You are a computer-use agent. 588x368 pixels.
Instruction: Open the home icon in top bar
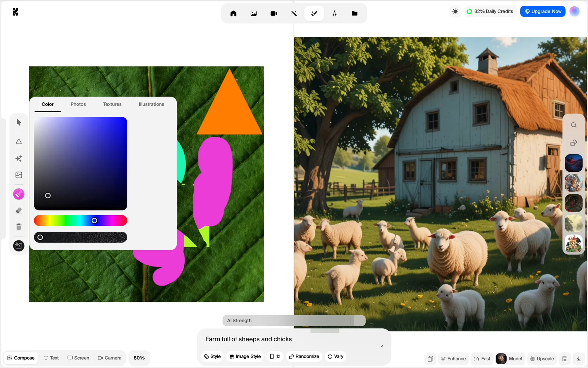[233, 13]
